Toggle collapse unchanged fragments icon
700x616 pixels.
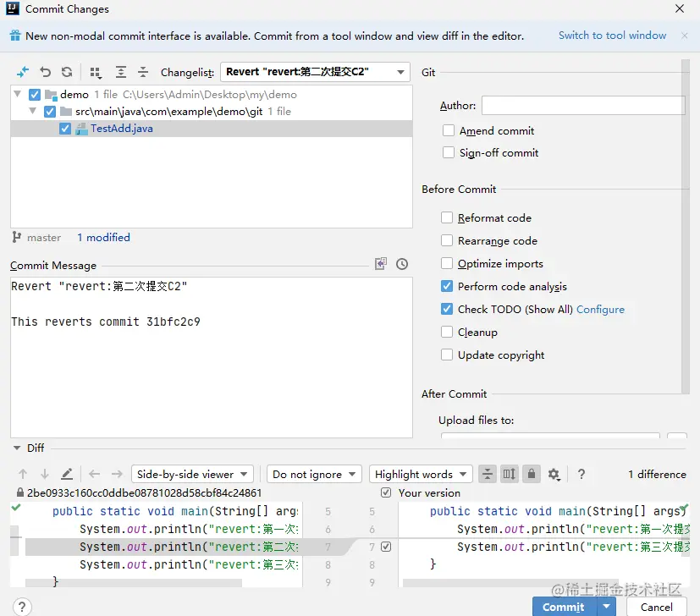488,474
